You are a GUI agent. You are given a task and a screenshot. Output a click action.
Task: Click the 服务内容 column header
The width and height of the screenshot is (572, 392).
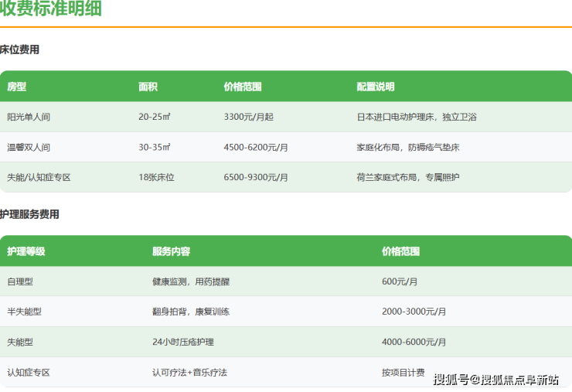click(x=171, y=251)
